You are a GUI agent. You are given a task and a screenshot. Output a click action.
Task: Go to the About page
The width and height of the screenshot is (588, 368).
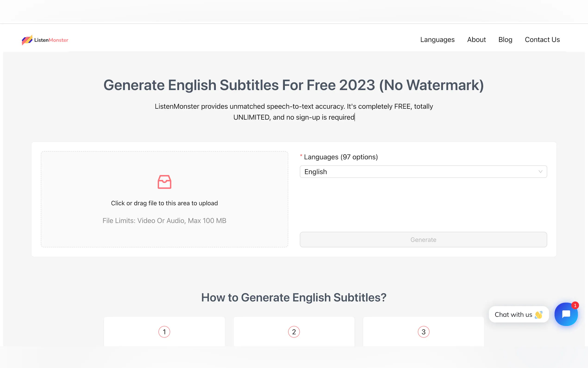[x=476, y=40]
